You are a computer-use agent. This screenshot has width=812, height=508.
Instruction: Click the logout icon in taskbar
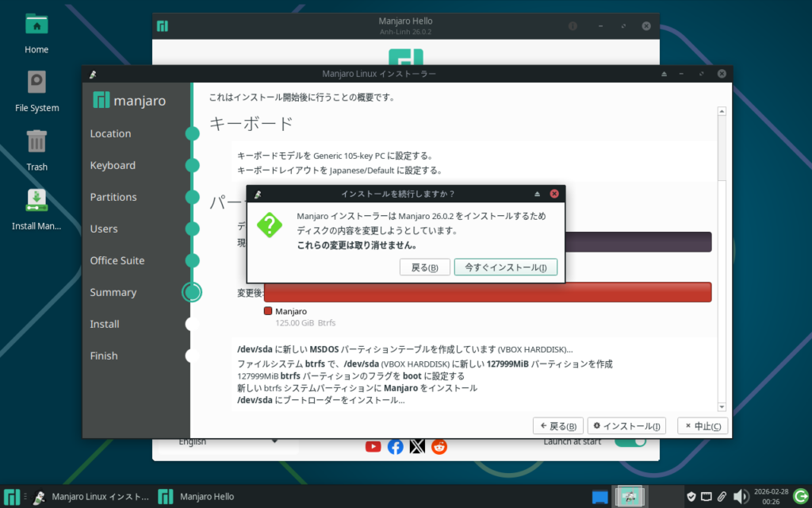pyautogui.click(x=799, y=497)
